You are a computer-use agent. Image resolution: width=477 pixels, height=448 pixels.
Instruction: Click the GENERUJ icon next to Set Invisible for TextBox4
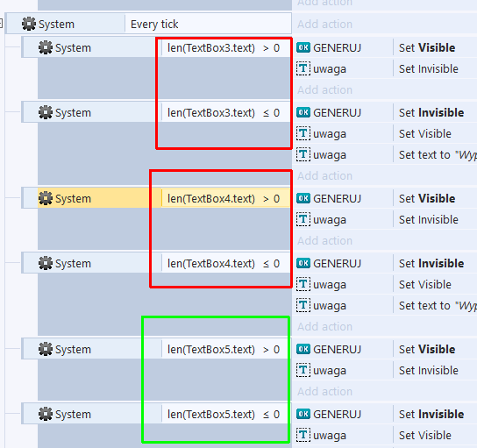click(303, 263)
